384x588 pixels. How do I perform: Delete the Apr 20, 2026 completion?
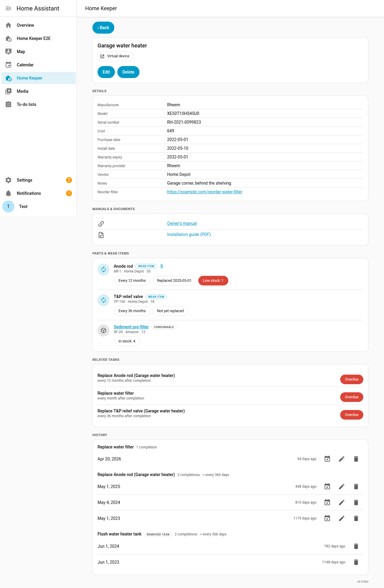tap(356, 459)
